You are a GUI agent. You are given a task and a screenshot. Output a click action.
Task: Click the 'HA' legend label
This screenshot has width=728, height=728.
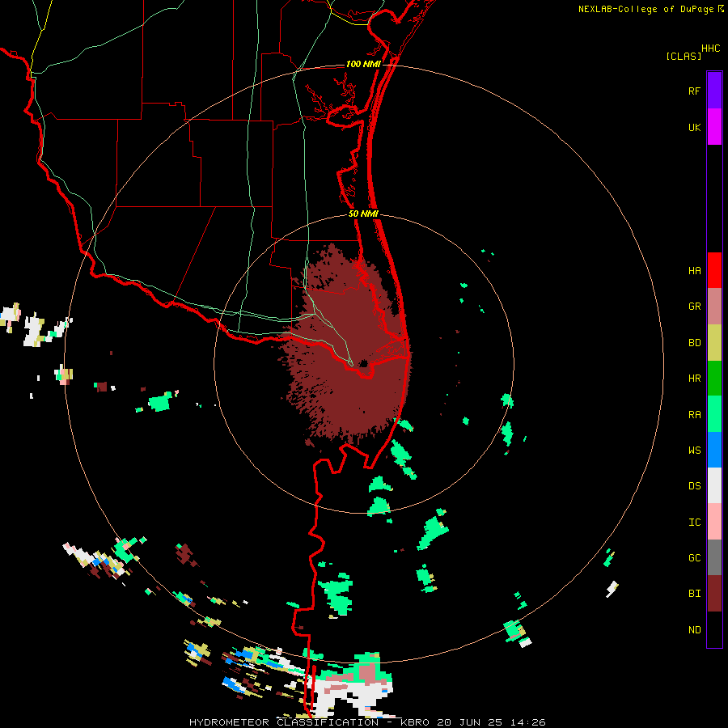point(694,271)
